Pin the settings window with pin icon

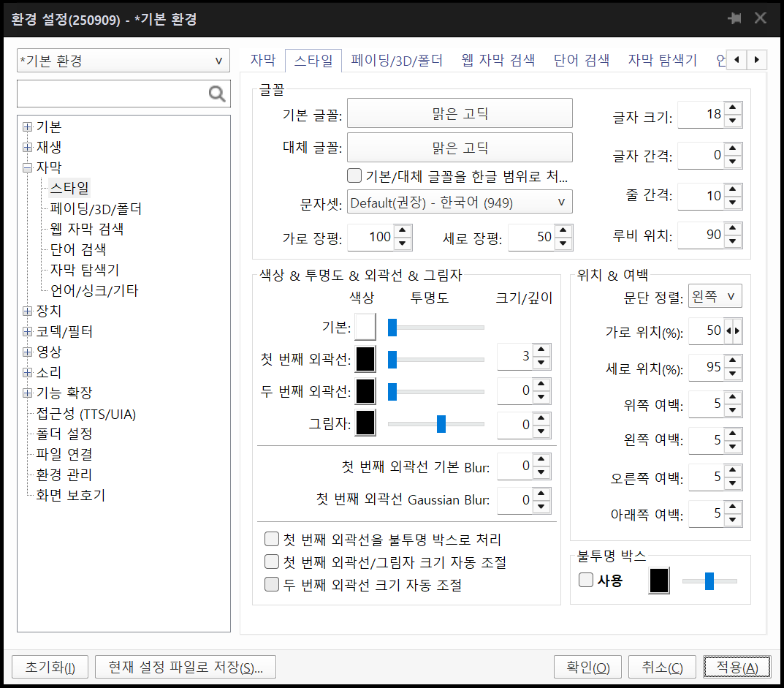click(734, 18)
